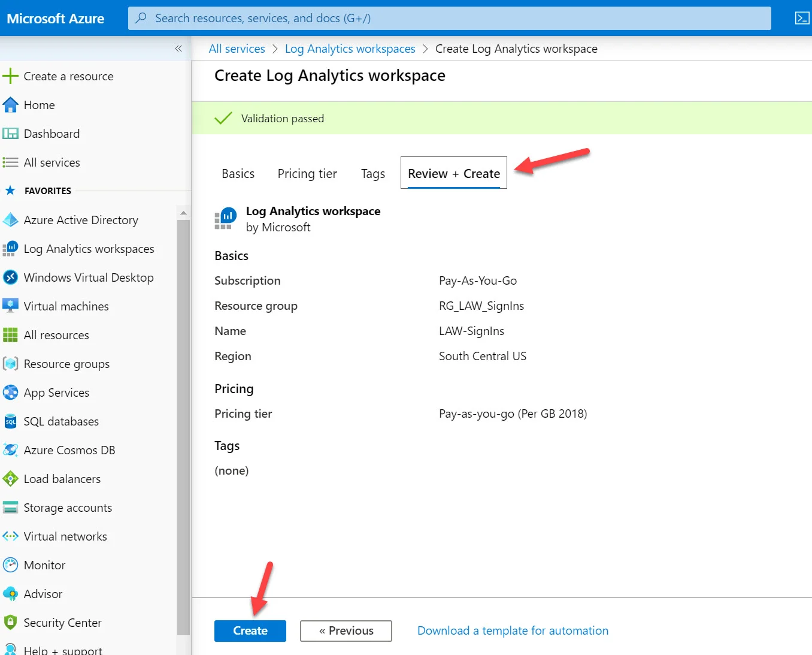Click the green plus Create a resource icon
The image size is (812, 655).
(x=10, y=76)
